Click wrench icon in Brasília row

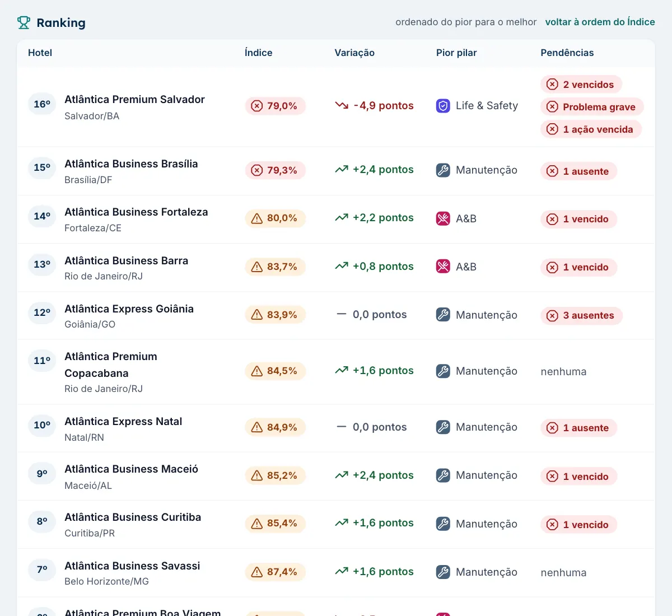(x=443, y=170)
